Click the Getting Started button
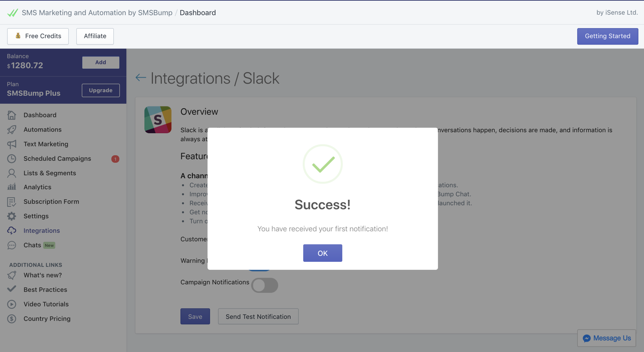Image resolution: width=644 pixels, height=352 pixels. [x=607, y=36]
